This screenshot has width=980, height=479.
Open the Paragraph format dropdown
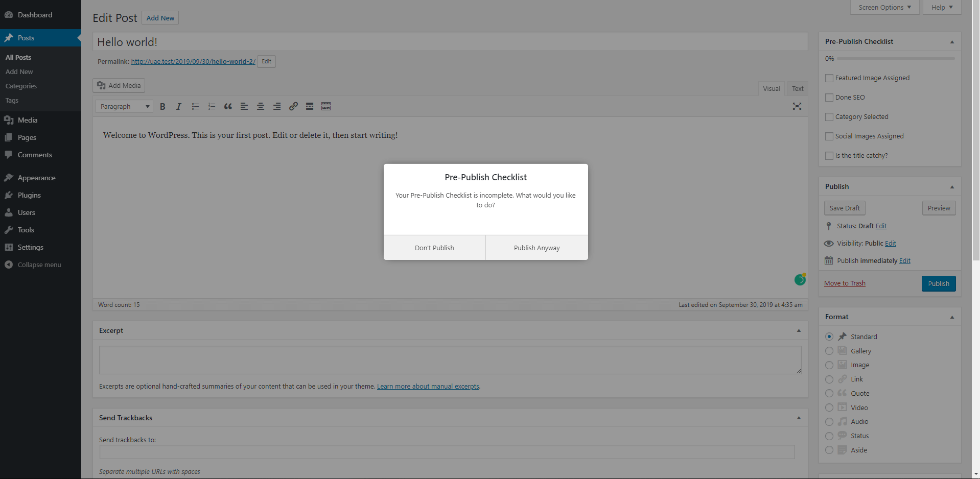click(x=124, y=106)
